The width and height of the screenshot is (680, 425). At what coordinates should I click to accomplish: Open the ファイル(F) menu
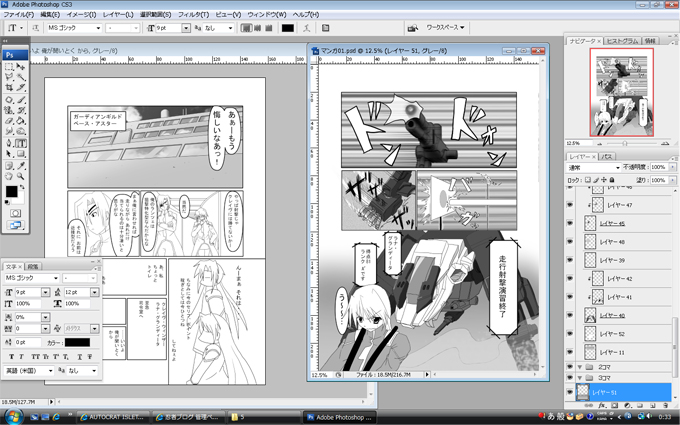pyautogui.click(x=18, y=14)
